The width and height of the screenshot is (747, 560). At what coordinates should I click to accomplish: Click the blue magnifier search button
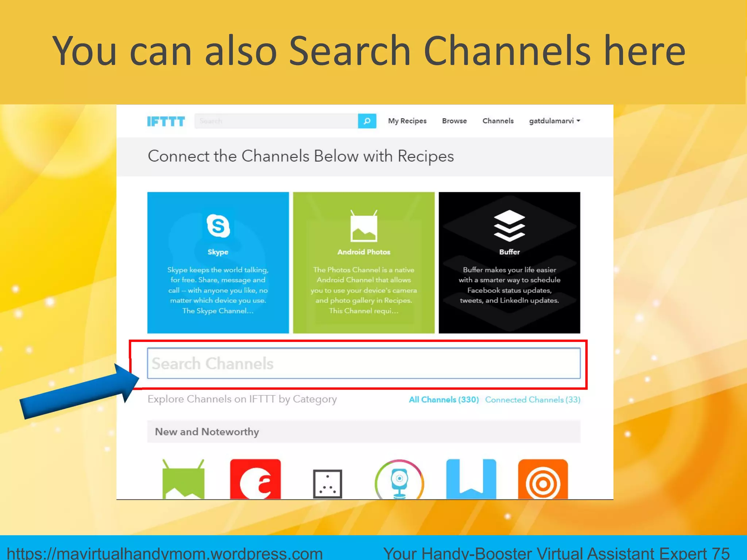click(367, 121)
